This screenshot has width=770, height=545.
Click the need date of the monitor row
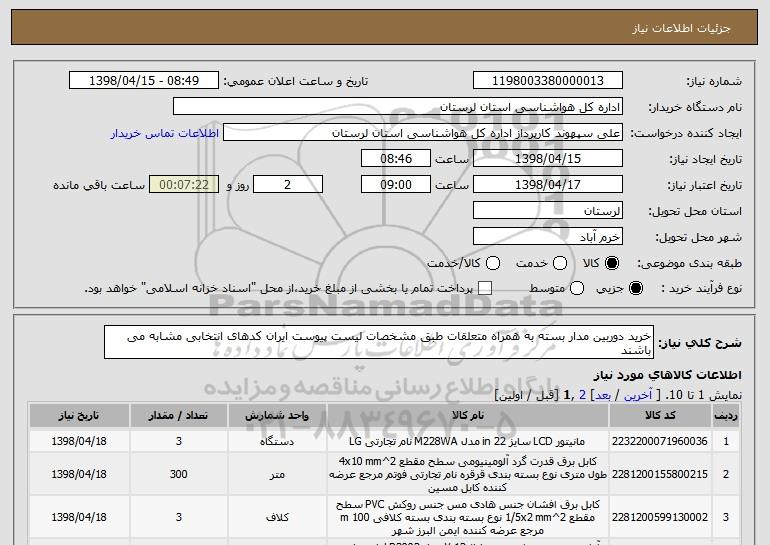(79, 441)
